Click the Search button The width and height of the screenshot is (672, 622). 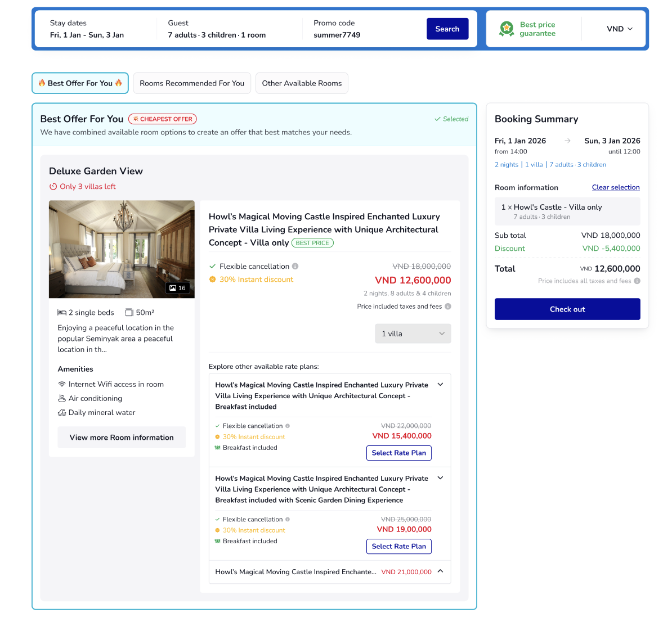pos(447,29)
